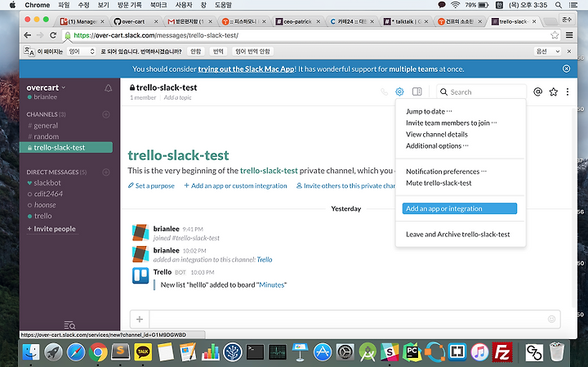Viewport: 588px width, 367px height.
Task: Click Add a topic
Action: pyautogui.click(x=177, y=97)
